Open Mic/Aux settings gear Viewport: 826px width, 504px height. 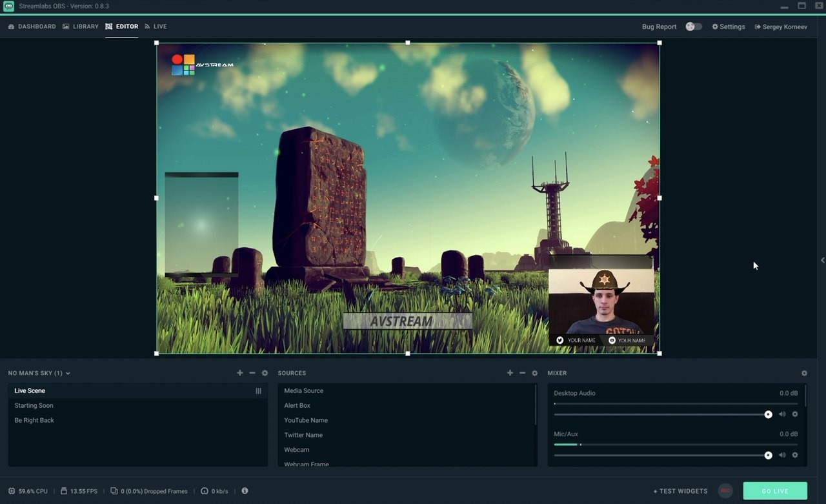point(795,455)
